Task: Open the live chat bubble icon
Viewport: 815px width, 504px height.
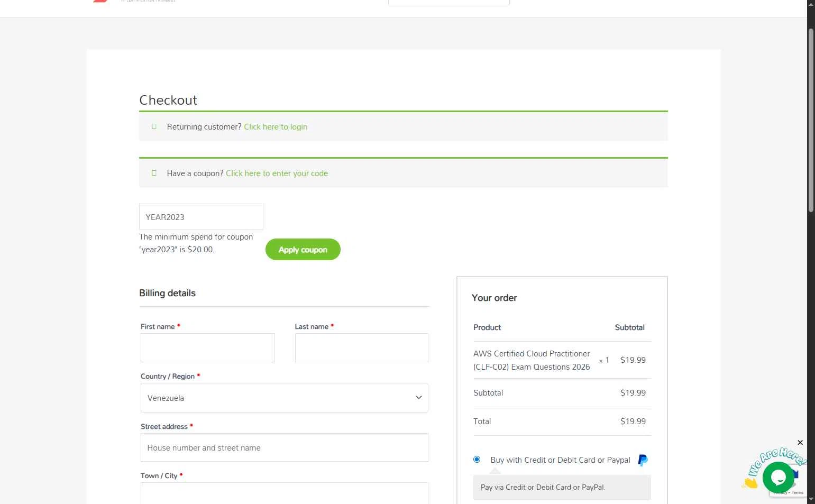Action: point(778,477)
